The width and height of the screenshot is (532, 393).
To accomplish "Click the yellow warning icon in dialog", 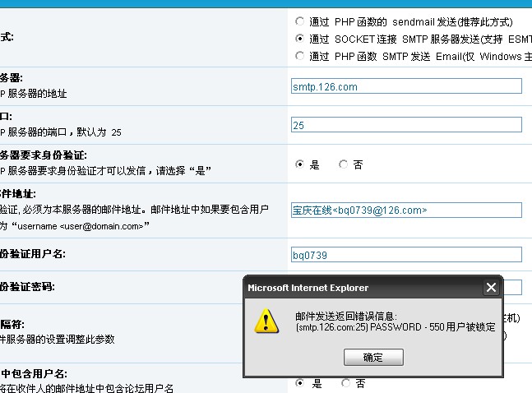I will point(266,321).
